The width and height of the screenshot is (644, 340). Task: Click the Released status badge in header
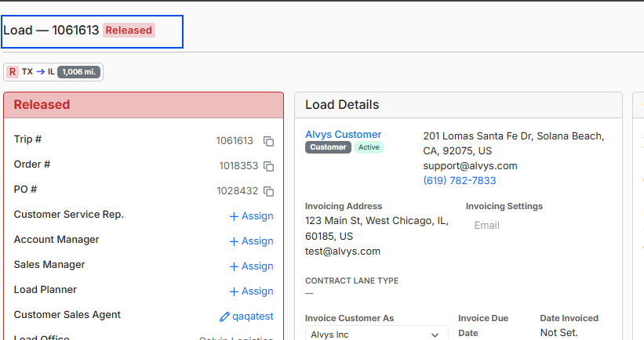129,31
